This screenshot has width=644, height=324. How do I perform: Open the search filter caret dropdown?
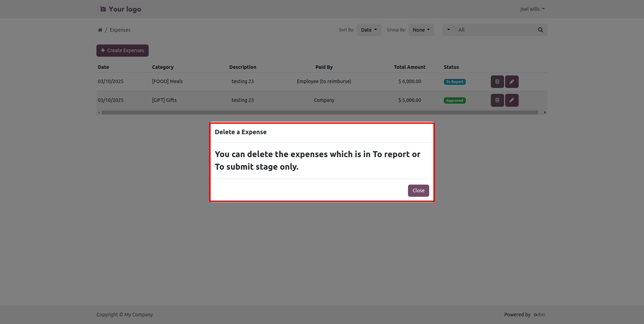click(x=448, y=30)
